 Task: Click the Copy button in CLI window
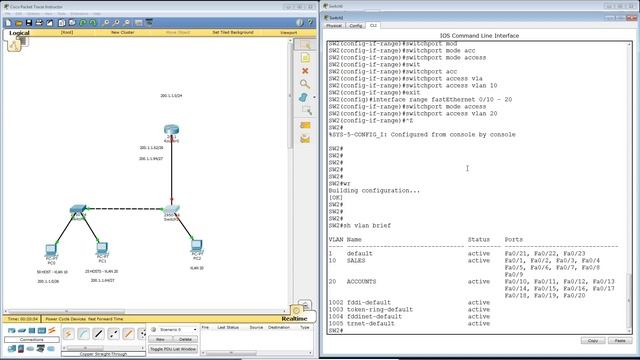point(593,341)
